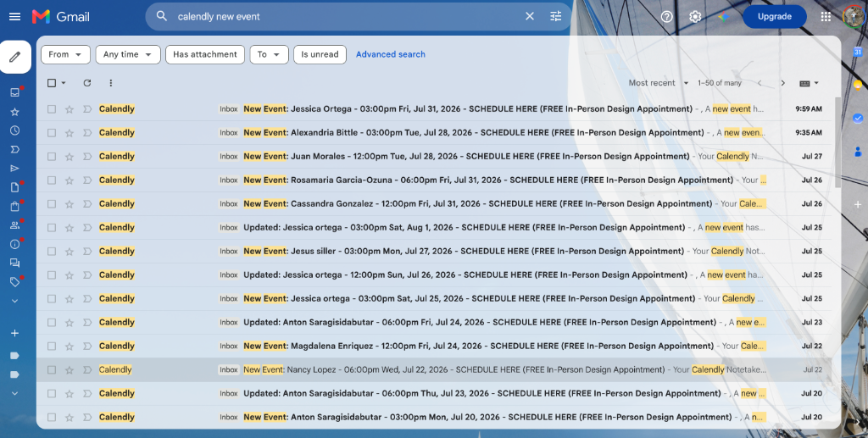The height and width of the screenshot is (438, 868).
Task: Check the Jessica Ortega Jul 31 email
Action: [52, 109]
